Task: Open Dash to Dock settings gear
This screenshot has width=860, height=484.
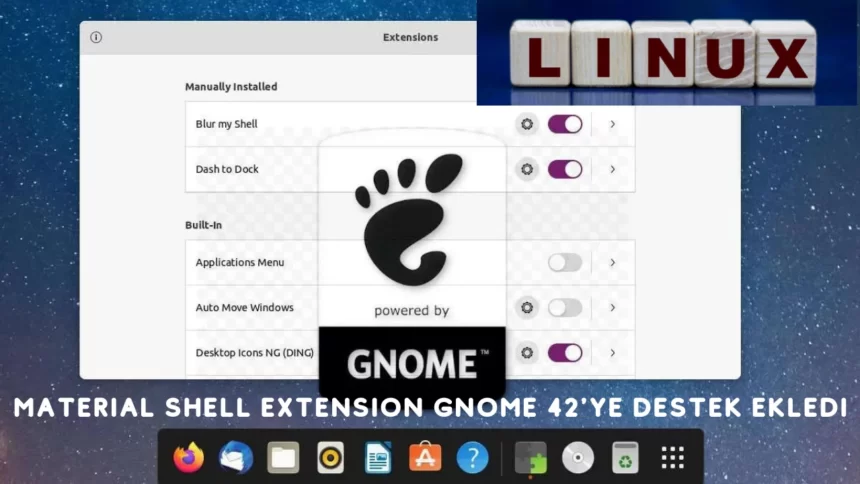Action: pyautogui.click(x=527, y=169)
